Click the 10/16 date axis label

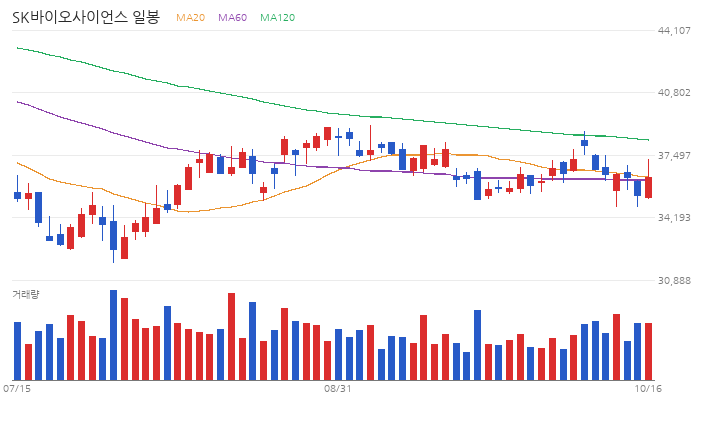tap(648, 389)
